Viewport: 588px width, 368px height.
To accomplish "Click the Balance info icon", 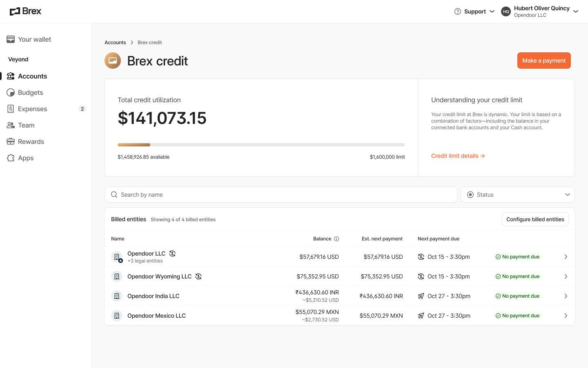I will [x=336, y=239].
